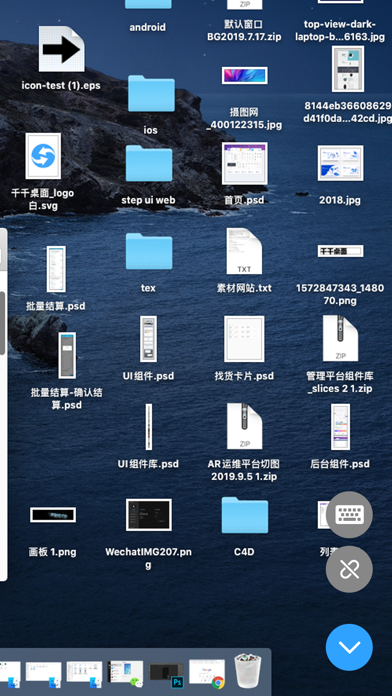Click the 默认窗口BG2019.7.17.zip file label
The image size is (392, 696).
[x=244, y=30]
